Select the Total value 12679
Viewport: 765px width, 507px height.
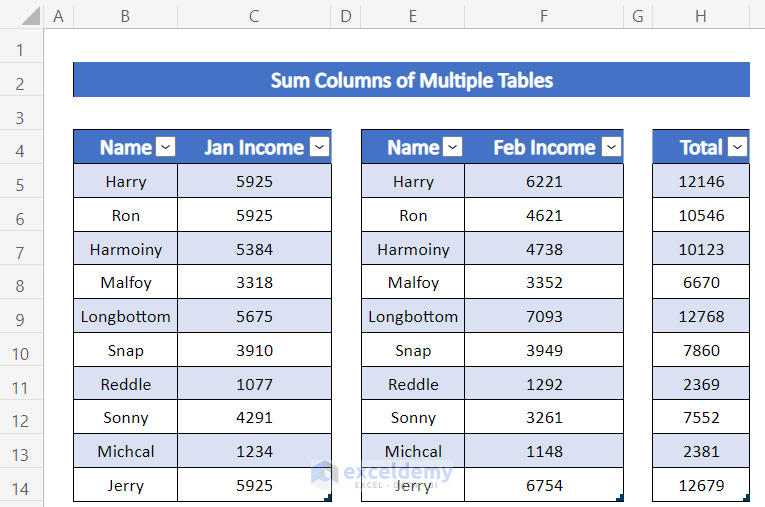pos(700,486)
